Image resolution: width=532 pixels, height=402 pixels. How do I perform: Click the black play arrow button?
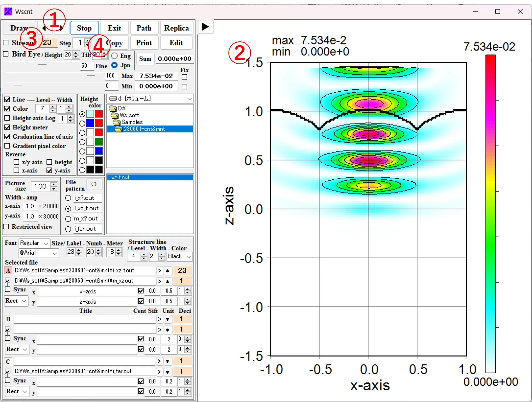(x=205, y=27)
